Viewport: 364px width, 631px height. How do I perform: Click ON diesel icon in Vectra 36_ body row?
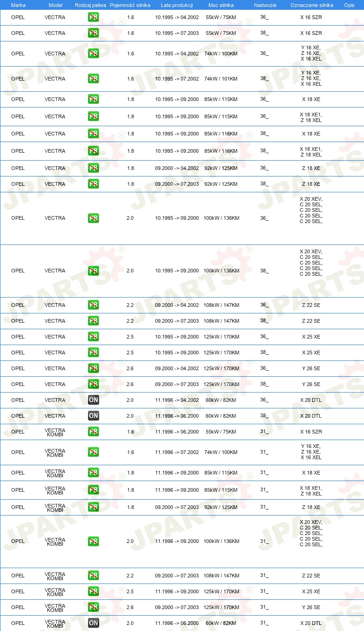pyautogui.click(x=94, y=400)
